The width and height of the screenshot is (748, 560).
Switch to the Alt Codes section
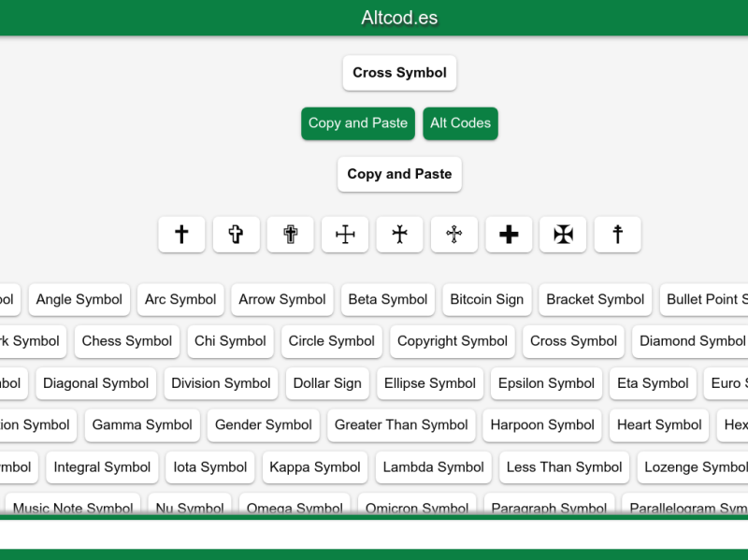pyautogui.click(x=460, y=122)
